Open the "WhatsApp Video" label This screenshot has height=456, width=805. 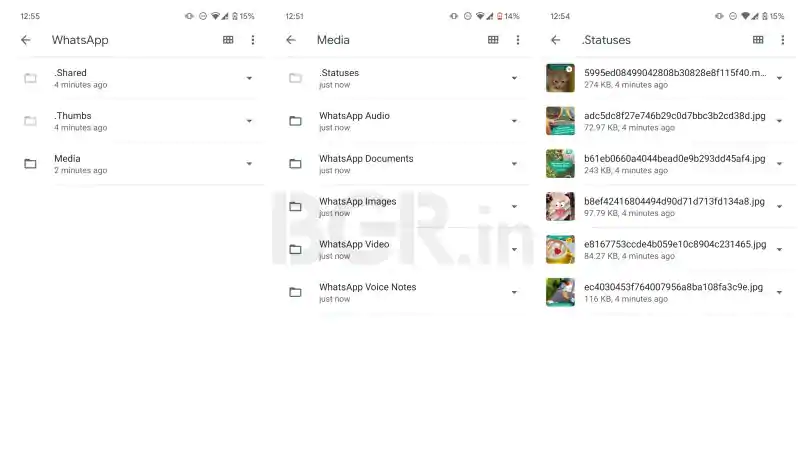354,244
